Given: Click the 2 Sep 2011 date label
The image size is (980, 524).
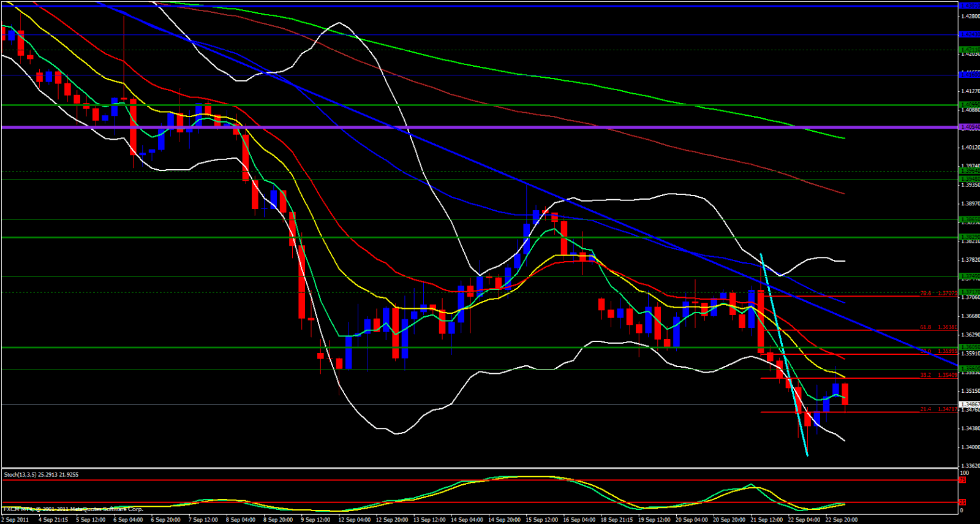Looking at the screenshot, I should click(x=15, y=520).
